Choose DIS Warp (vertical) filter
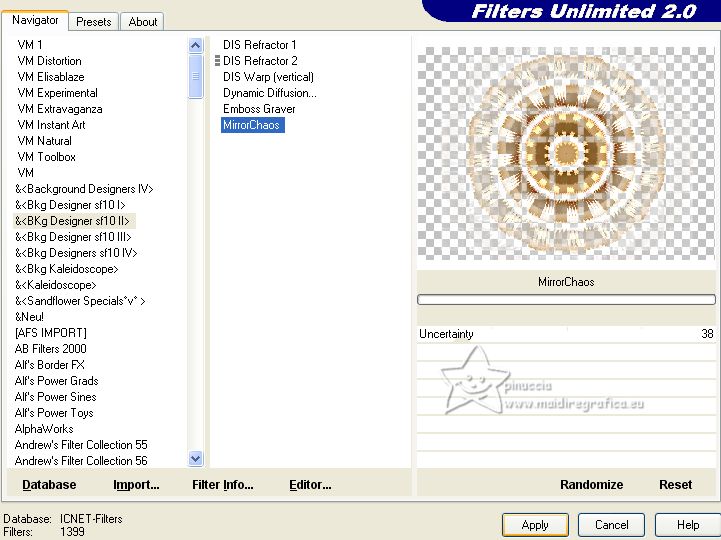 (269, 77)
